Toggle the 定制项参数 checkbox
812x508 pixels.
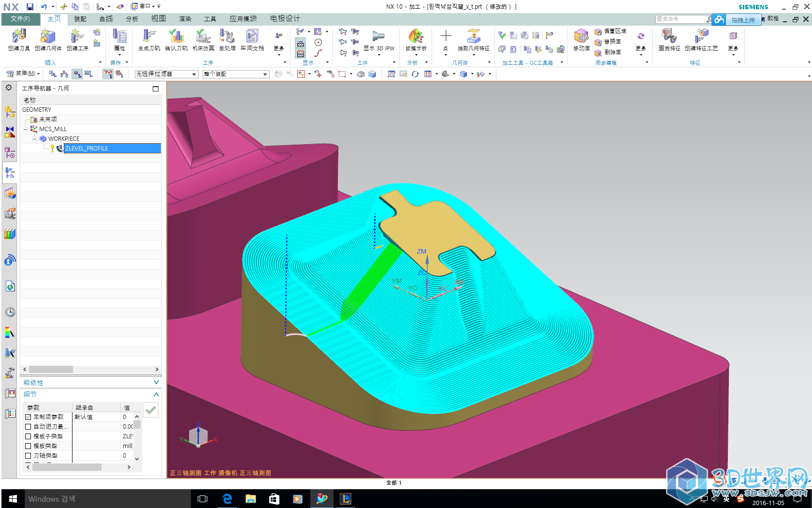coord(28,417)
